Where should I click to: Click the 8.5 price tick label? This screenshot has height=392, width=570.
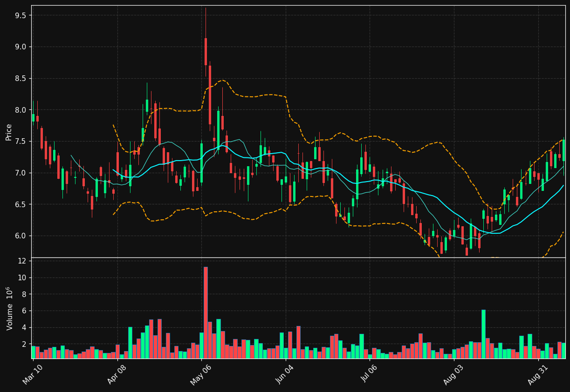click(x=21, y=78)
